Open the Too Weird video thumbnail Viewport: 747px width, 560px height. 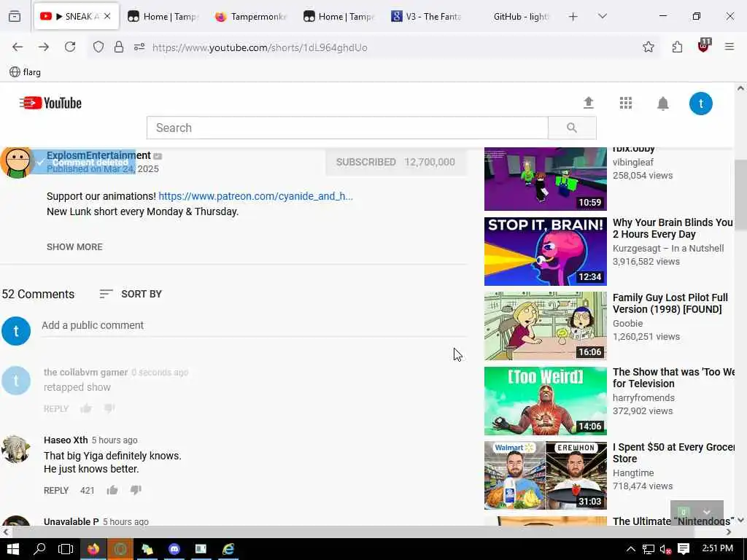pos(546,401)
